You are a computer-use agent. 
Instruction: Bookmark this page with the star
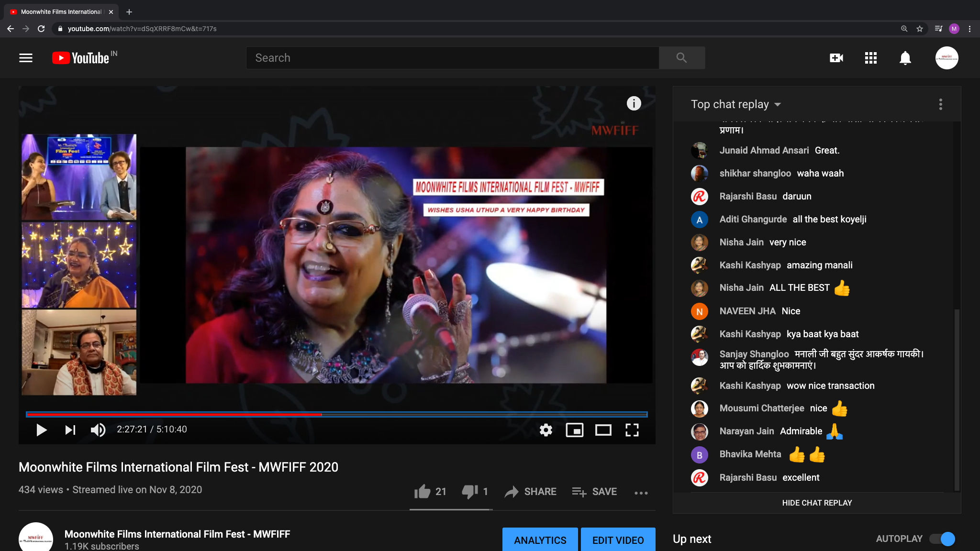pos(920,29)
